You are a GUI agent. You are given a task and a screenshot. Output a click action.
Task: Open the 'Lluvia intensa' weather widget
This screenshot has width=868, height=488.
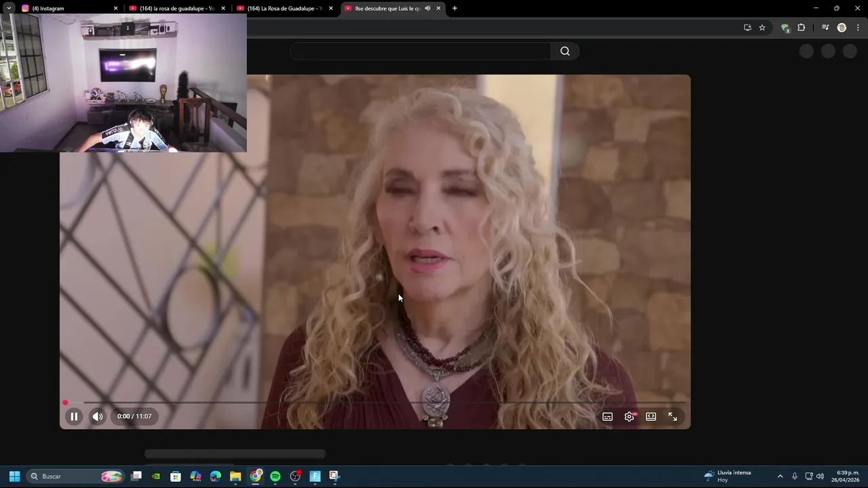[728, 476]
